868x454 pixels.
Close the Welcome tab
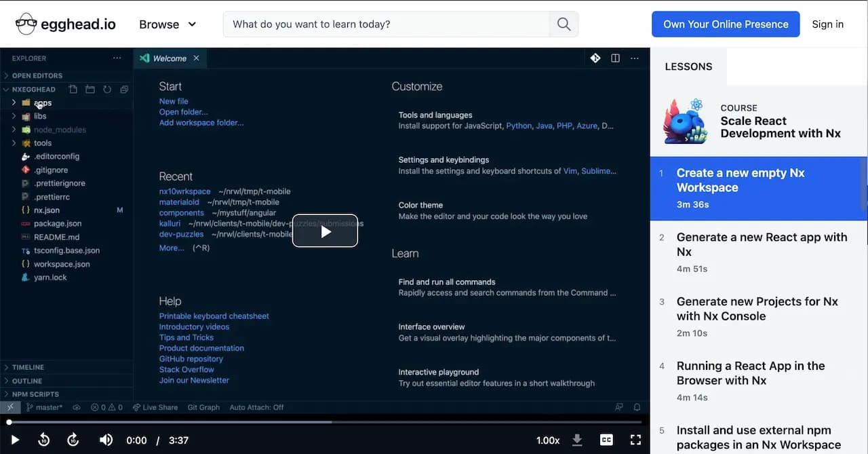pyautogui.click(x=196, y=58)
